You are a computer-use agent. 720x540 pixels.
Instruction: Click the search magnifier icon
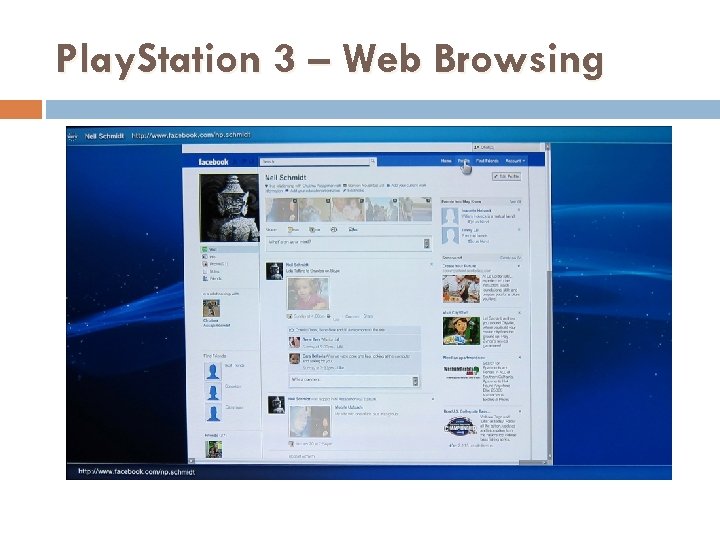point(373,161)
